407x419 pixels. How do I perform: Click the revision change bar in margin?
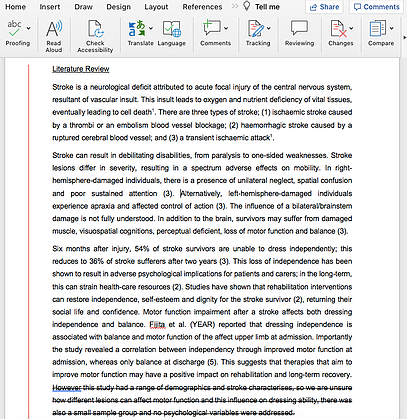pyautogui.click(x=29, y=242)
